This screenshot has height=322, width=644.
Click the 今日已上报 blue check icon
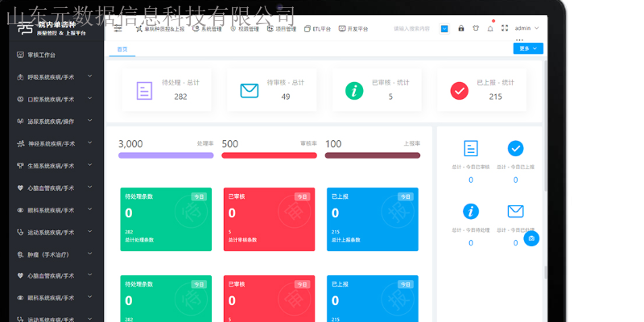(x=515, y=148)
